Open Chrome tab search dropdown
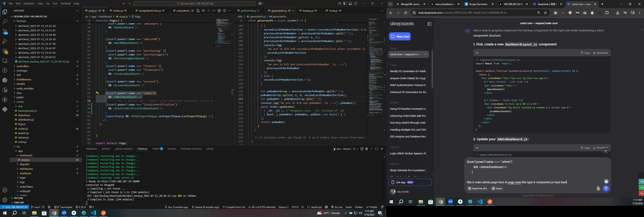This screenshot has width=644, height=217. [390, 4]
